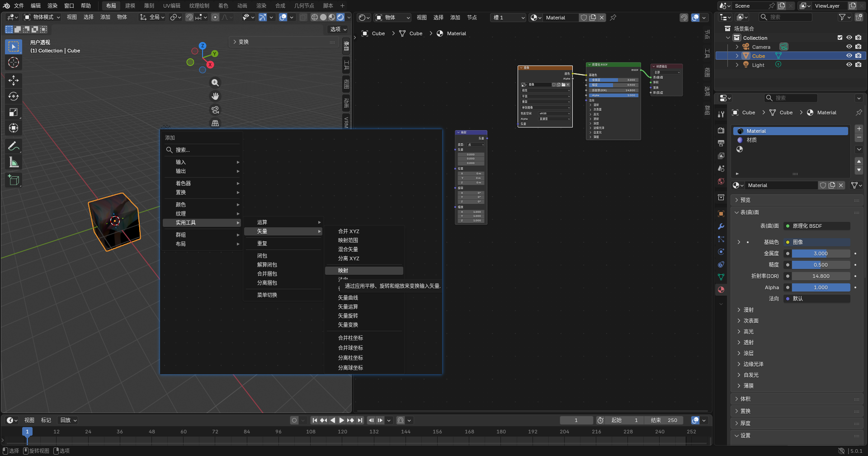868x456 pixels.
Task: Select the Move tool
Action: 14,80
